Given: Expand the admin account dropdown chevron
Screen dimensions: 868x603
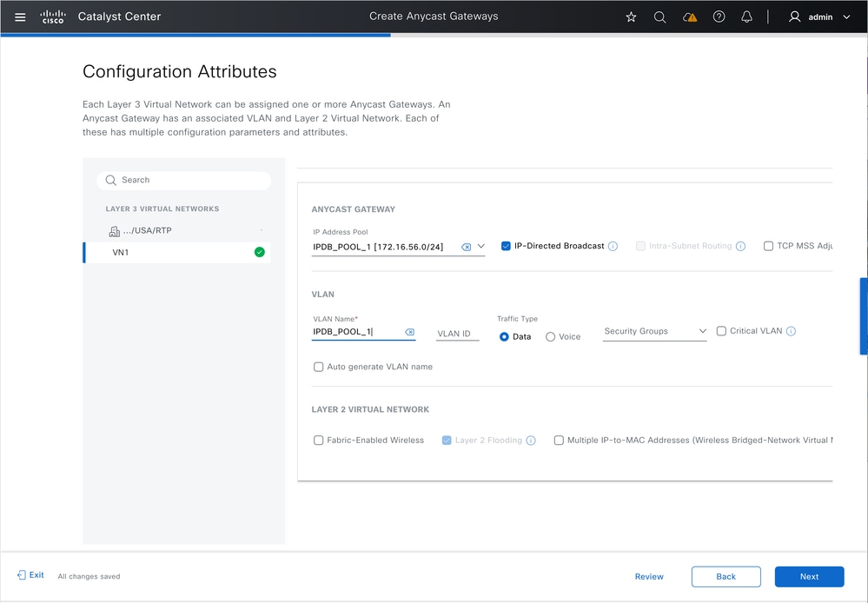Looking at the screenshot, I should [846, 17].
